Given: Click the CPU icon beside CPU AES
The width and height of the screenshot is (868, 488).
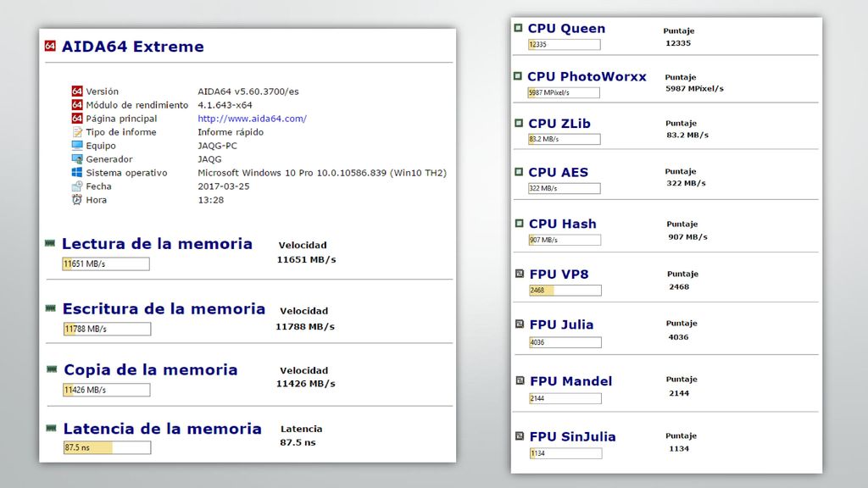Looking at the screenshot, I should click(x=519, y=171).
